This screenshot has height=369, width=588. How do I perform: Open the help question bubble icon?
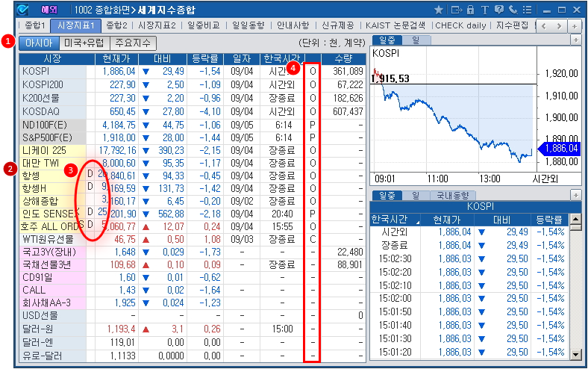498,10
